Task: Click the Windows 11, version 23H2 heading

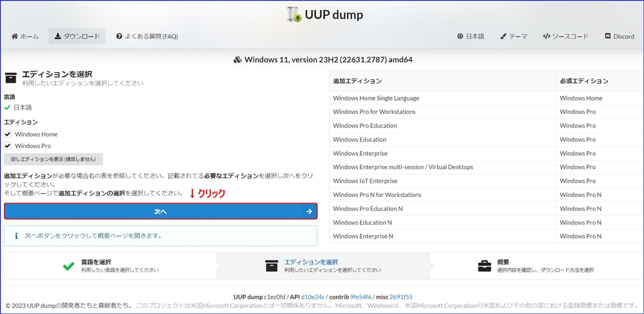Action: point(328,60)
